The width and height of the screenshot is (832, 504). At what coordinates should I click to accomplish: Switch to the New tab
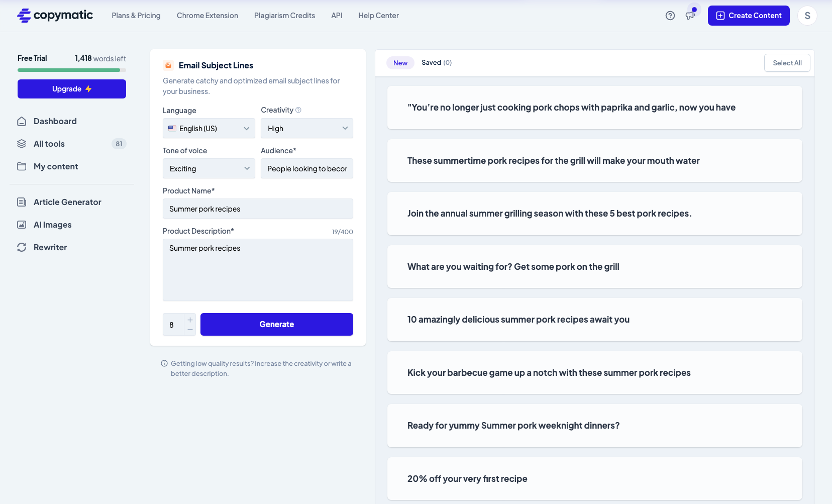click(x=400, y=63)
